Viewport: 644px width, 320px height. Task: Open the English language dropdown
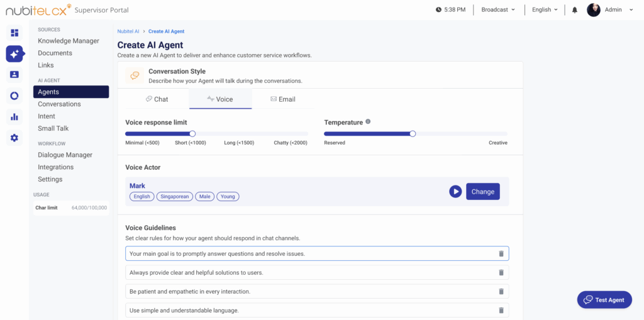pyautogui.click(x=545, y=10)
